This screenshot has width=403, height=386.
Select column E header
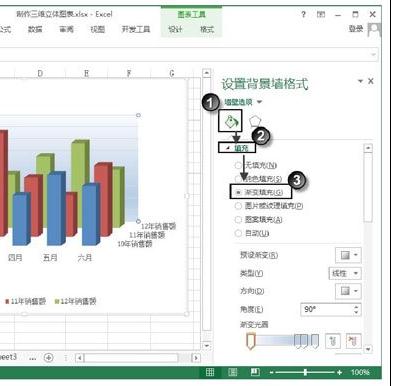(x=87, y=73)
